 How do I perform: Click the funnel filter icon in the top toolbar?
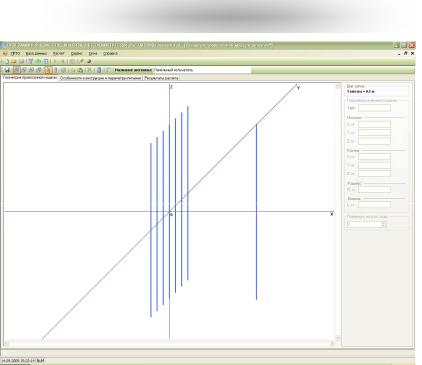31,61
